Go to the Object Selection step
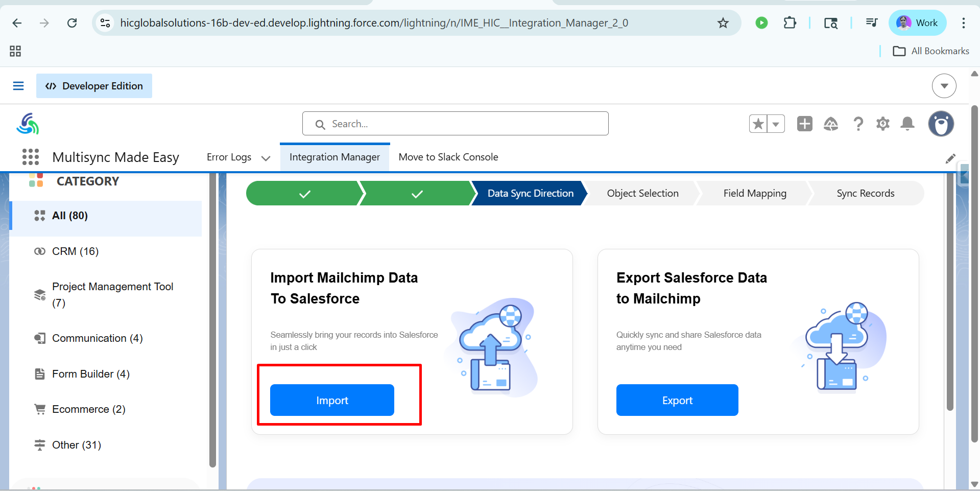This screenshot has height=491, width=980. tap(642, 194)
